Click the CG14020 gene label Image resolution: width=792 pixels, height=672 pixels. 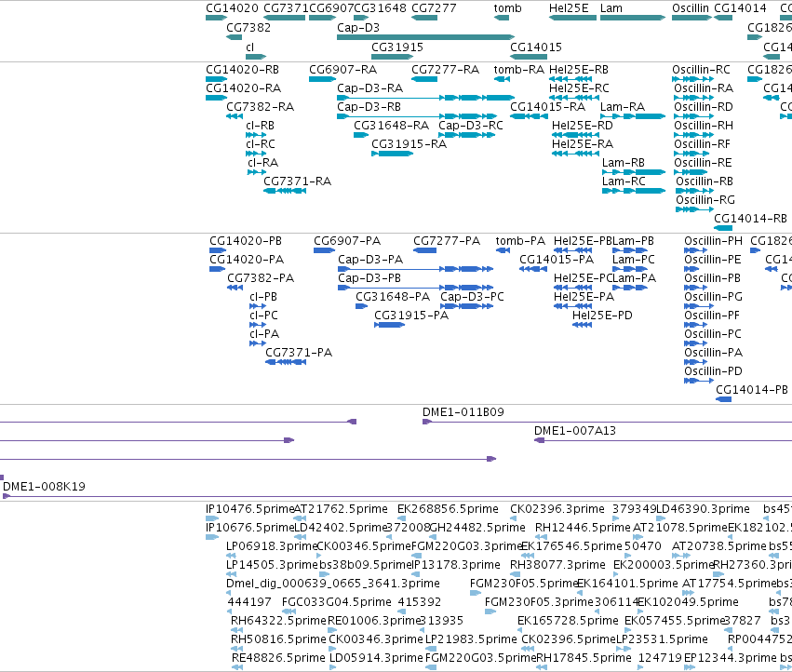coord(232,8)
